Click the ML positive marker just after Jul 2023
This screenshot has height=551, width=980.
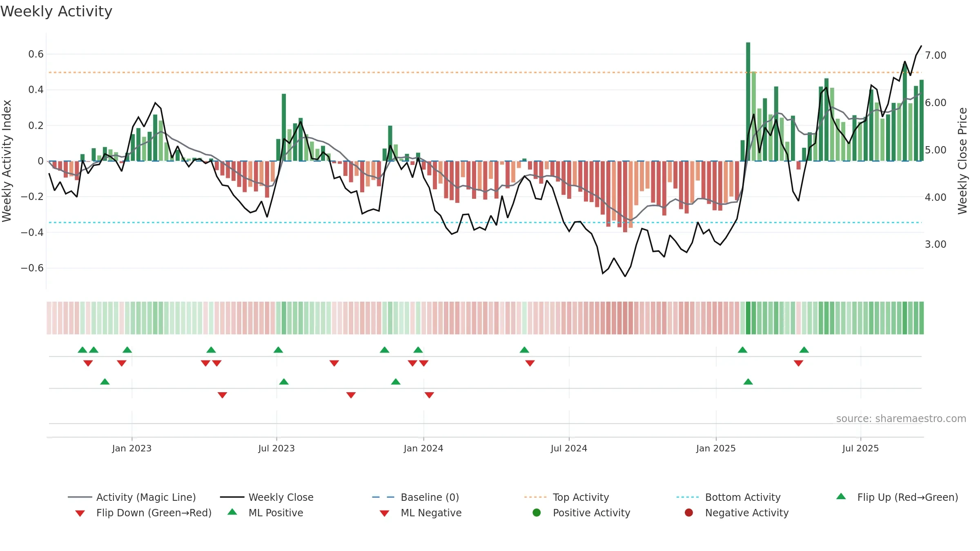click(284, 382)
